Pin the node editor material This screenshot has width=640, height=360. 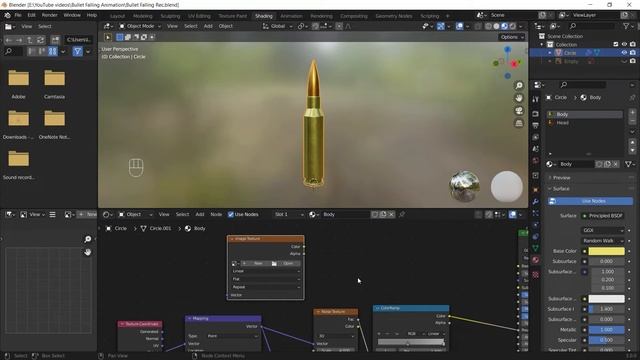click(402, 214)
